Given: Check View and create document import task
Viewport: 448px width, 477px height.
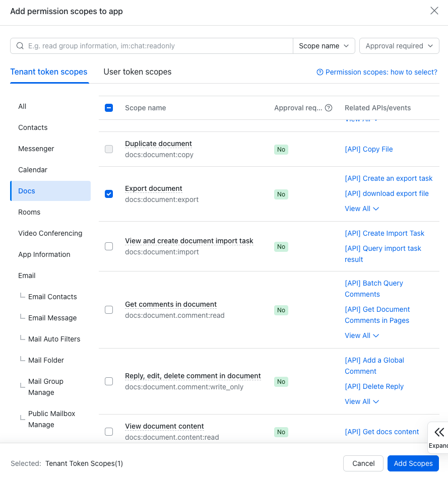Looking at the screenshot, I should (x=109, y=246).
